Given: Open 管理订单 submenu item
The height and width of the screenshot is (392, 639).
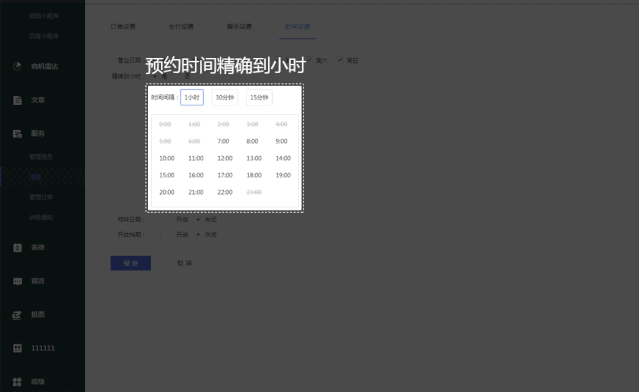Looking at the screenshot, I should (x=41, y=197).
